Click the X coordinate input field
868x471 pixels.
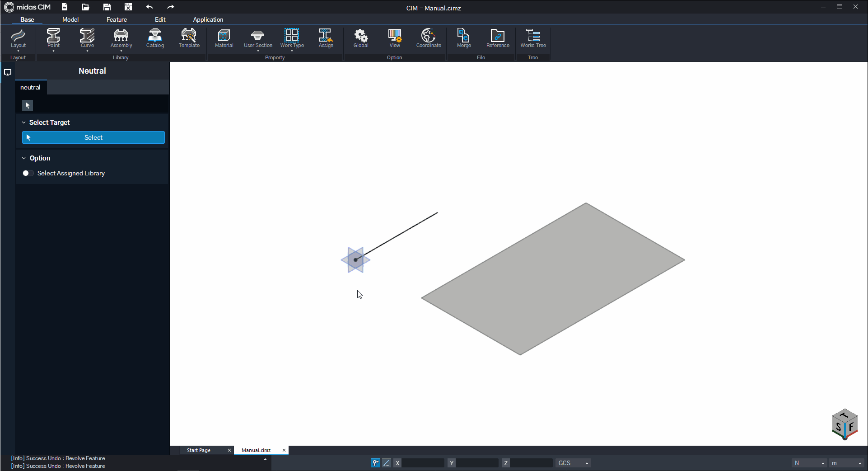[x=423, y=463]
